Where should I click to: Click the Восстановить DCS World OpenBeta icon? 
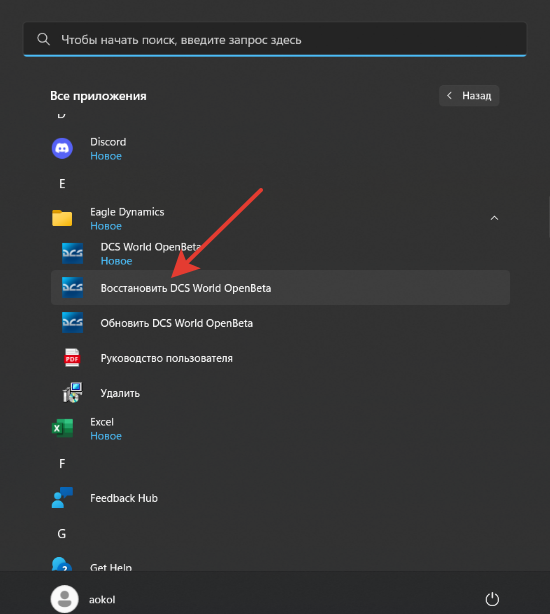(x=72, y=288)
